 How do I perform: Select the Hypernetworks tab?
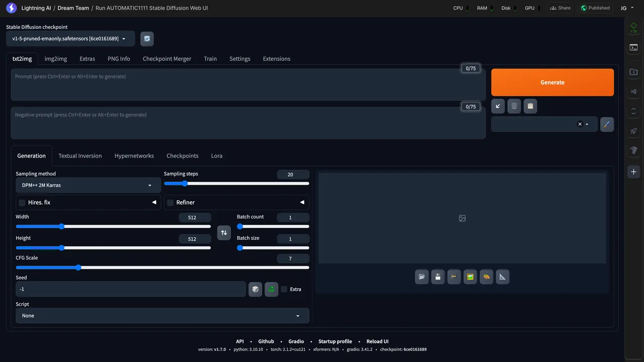click(x=134, y=156)
